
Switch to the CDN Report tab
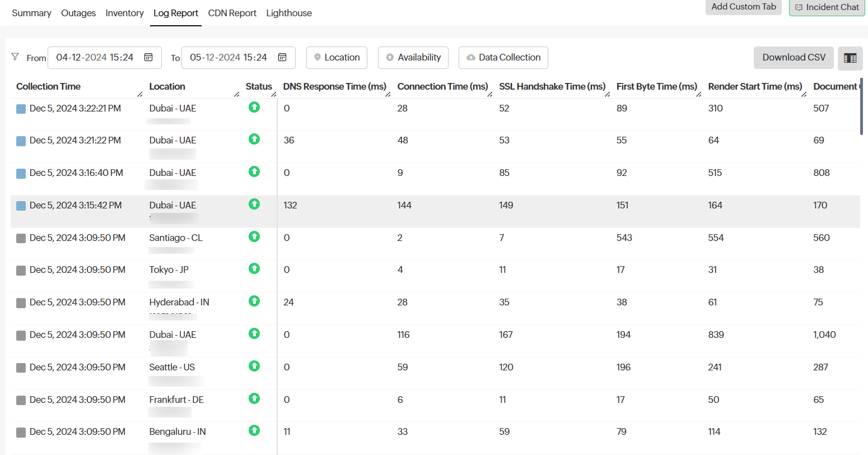coord(232,13)
